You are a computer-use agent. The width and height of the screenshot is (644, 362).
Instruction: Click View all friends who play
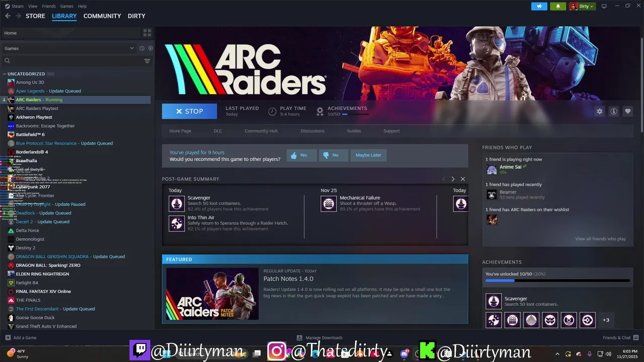click(x=600, y=239)
